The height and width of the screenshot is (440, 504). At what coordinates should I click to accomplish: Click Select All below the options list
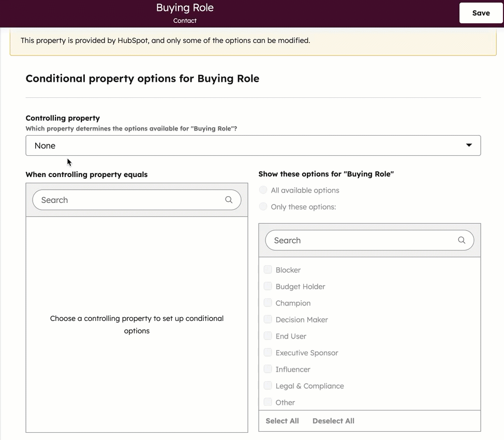click(x=282, y=421)
